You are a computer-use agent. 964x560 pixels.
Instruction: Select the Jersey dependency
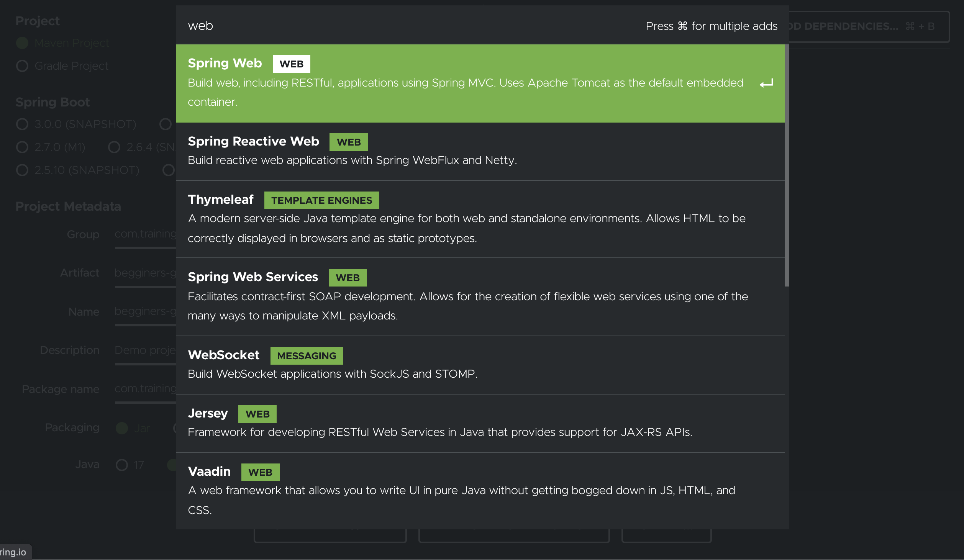(x=480, y=423)
